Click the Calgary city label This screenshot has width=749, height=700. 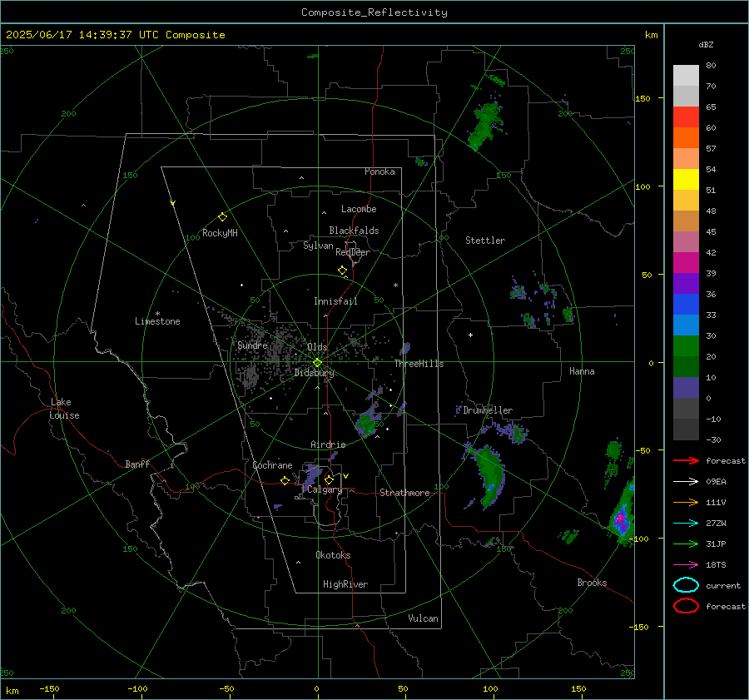(x=325, y=489)
